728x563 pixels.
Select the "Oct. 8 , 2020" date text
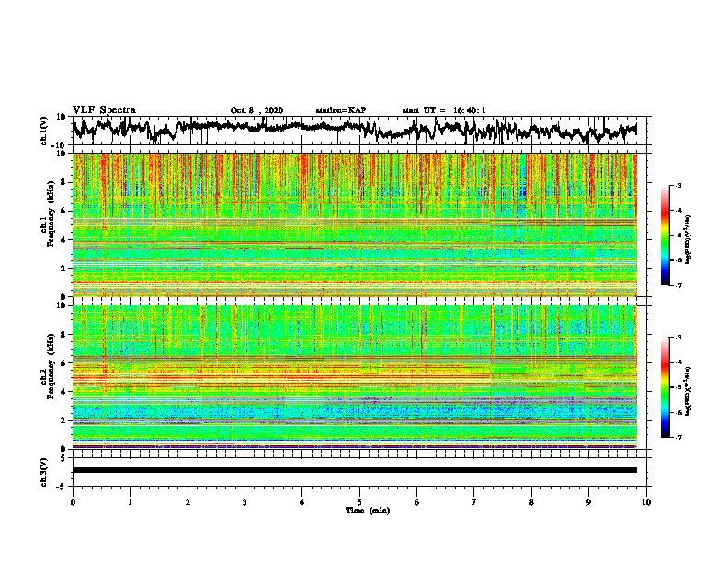tap(256, 110)
